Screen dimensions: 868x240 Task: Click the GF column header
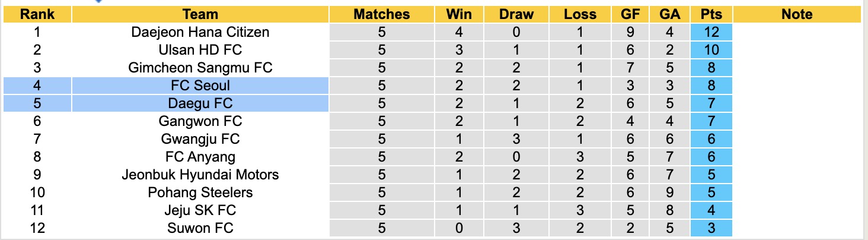630,14
